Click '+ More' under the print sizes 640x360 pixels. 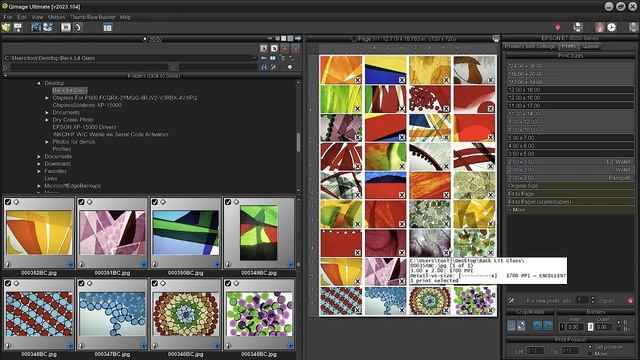click(571, 210)
